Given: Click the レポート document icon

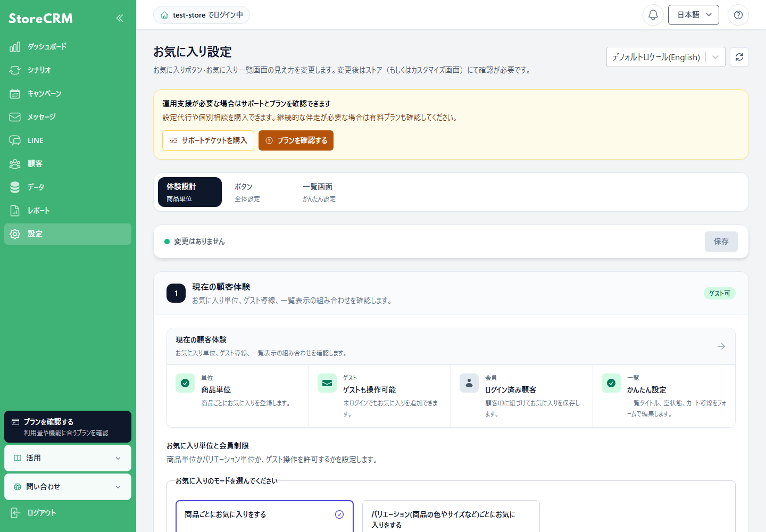Looking at the screenshot, I should coord(15,211).
